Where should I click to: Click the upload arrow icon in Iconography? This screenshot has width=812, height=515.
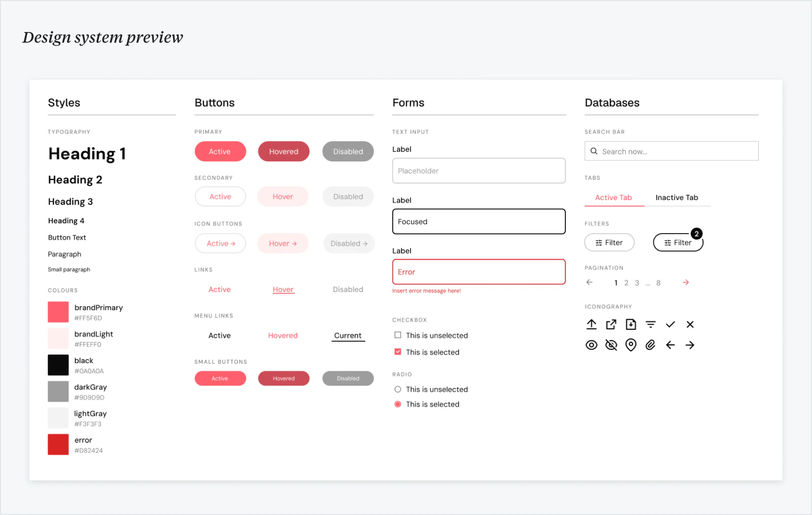click(591, 325)
